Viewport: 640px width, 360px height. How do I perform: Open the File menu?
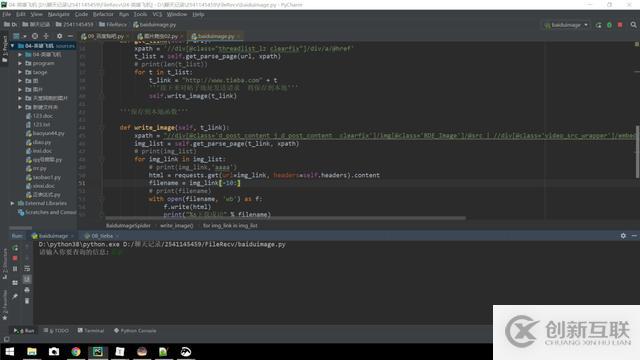click(7, 14)
